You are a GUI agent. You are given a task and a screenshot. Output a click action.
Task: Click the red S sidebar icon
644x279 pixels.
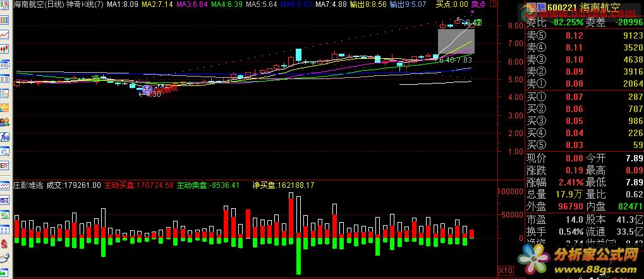click(4, 244)
